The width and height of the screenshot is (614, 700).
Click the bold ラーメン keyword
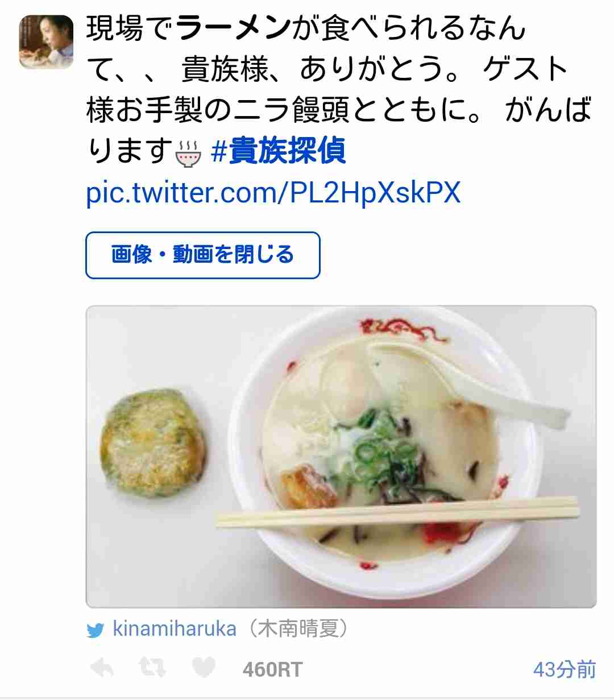coord(233,28)
